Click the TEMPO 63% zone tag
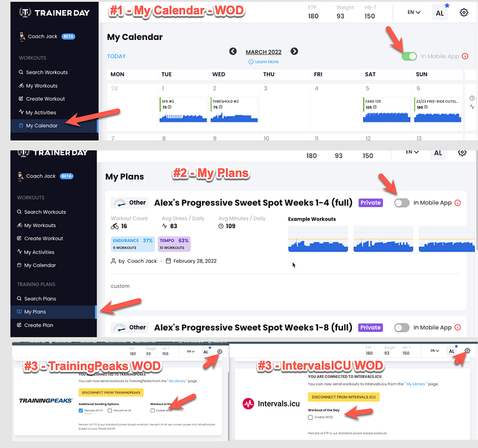478x448 pixels. [174, 244]
